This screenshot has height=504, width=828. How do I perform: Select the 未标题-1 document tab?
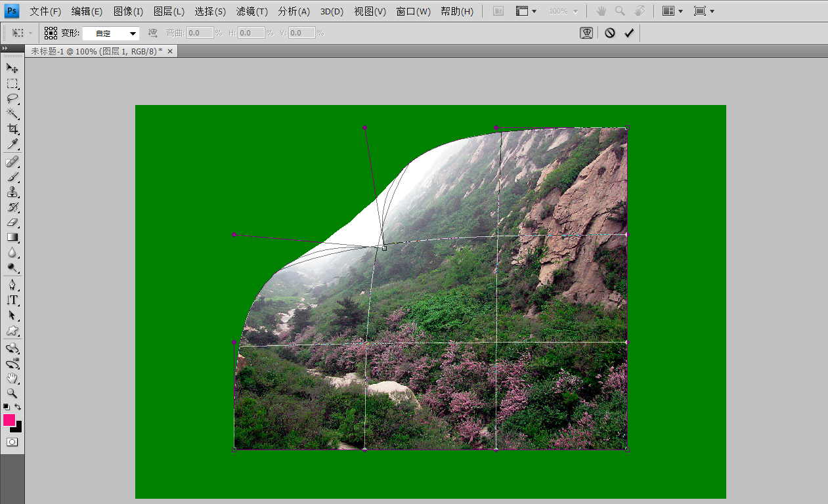[97, 51]
